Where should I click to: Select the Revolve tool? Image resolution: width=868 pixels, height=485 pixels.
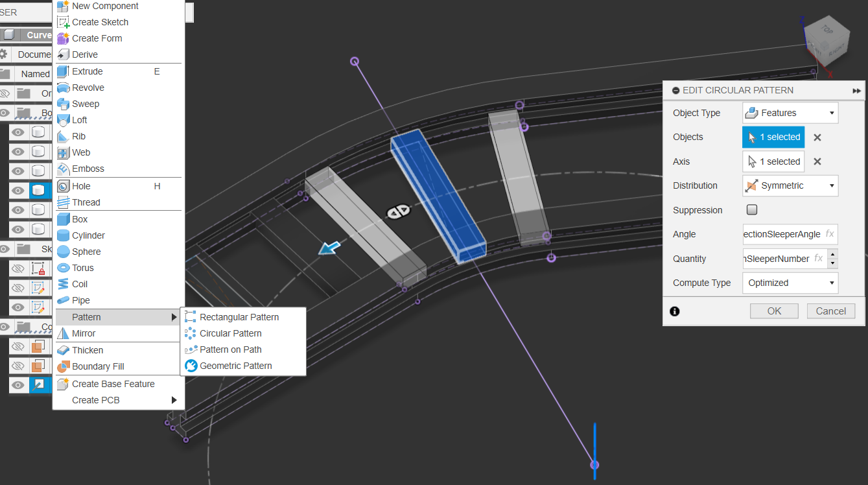(x=88, y=88)
